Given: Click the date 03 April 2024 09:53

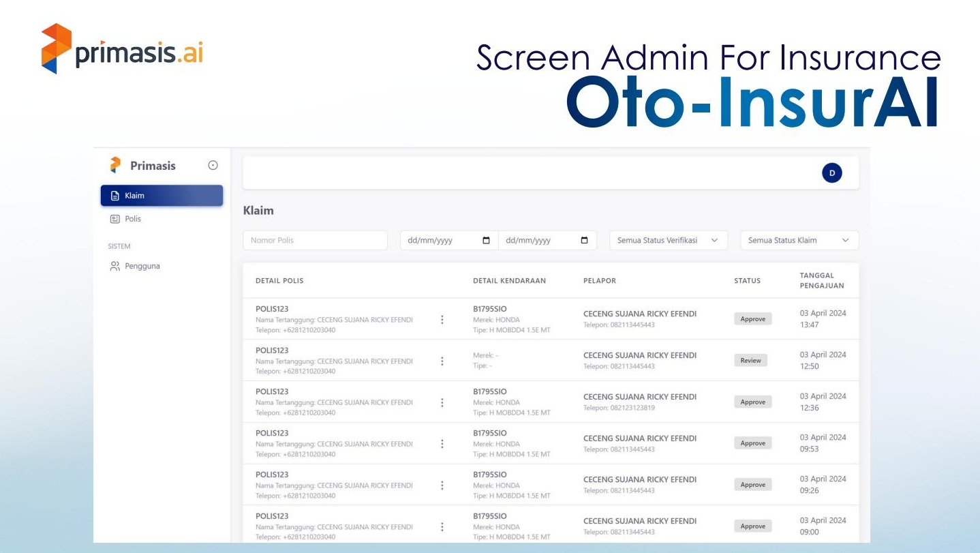Looking at the screenshot, I should (x=823, y=443).
